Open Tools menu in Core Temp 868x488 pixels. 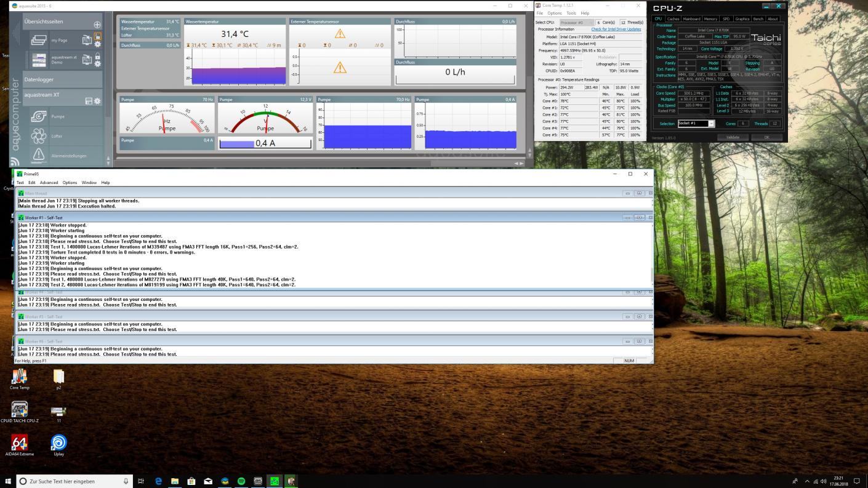pos(571,13)
